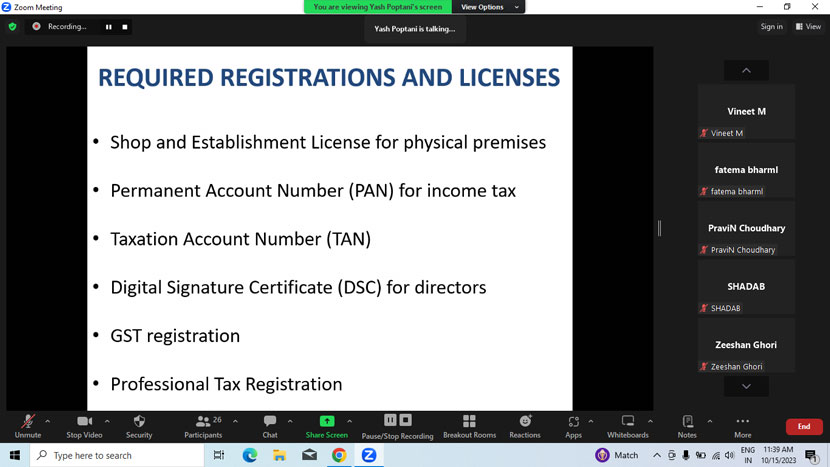Click GST registration bullet text
830x467 pixels.
pyautogui.click(x=175, y=336)
